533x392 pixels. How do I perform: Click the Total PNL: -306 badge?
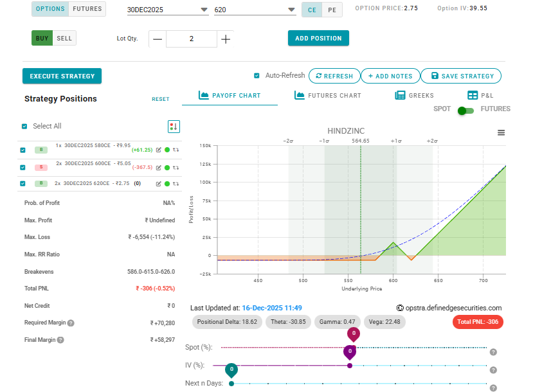coord(478,322)
